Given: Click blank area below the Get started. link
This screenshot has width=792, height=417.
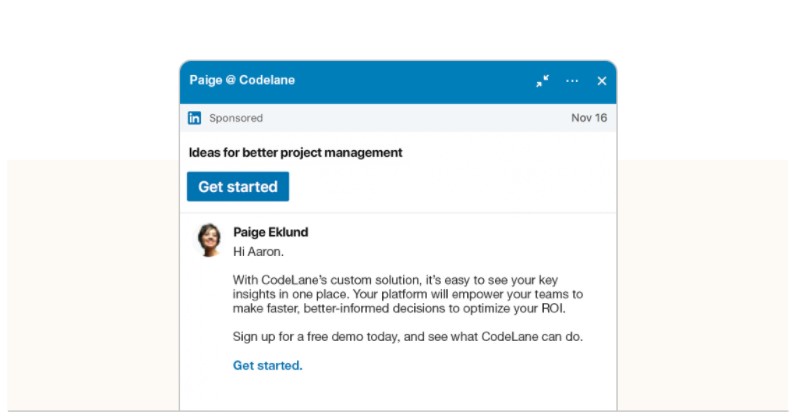Looking at the screenshot, I should [400, 392].
